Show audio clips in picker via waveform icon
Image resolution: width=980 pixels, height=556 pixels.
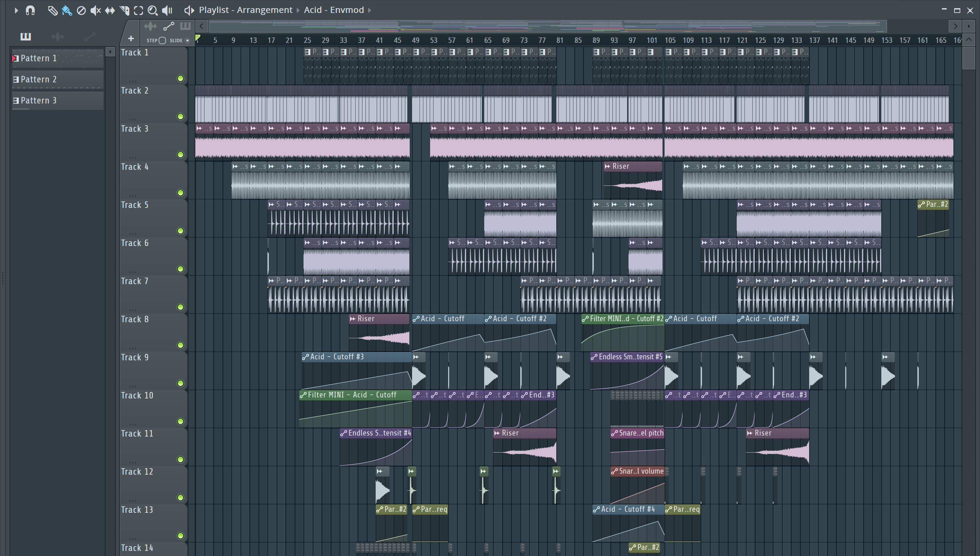58,37
